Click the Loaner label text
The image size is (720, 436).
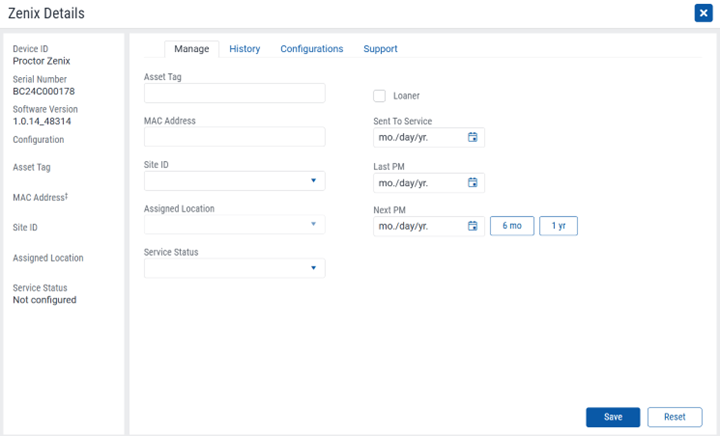pos(406,96)
